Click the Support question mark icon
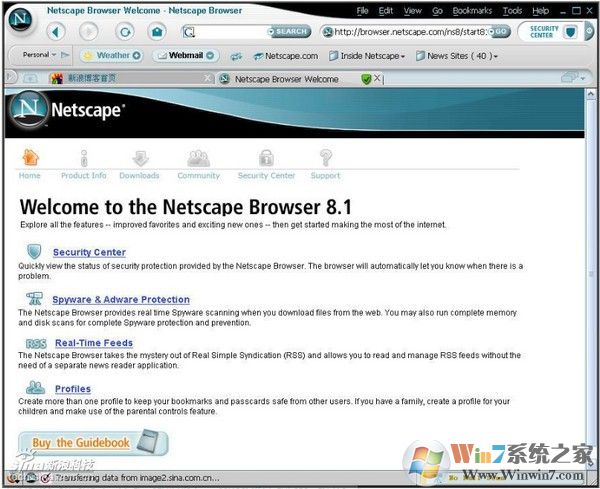600x489 pixels. pyautogui.click(x=326, y=158)
